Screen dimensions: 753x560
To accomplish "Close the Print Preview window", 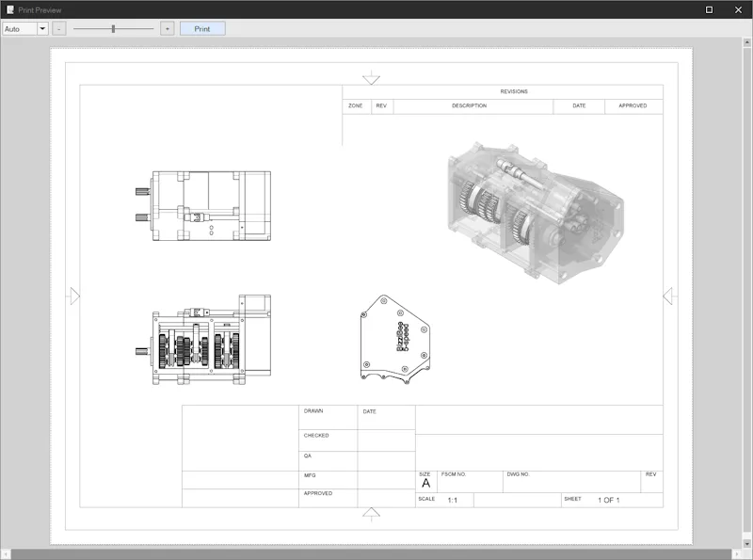I will tap(738, 9).
